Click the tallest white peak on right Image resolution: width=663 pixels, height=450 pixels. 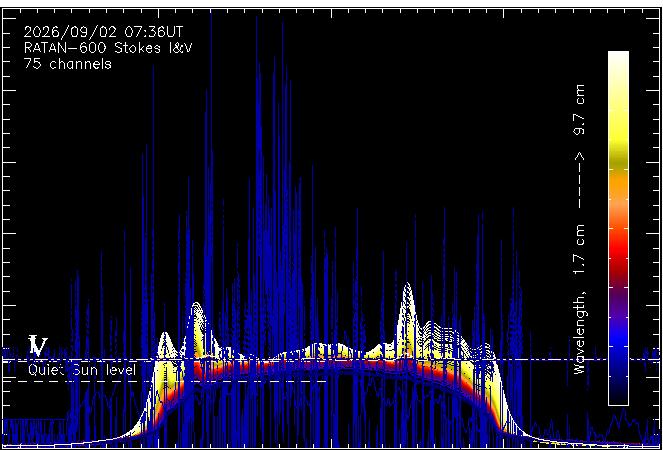(407, 296)
